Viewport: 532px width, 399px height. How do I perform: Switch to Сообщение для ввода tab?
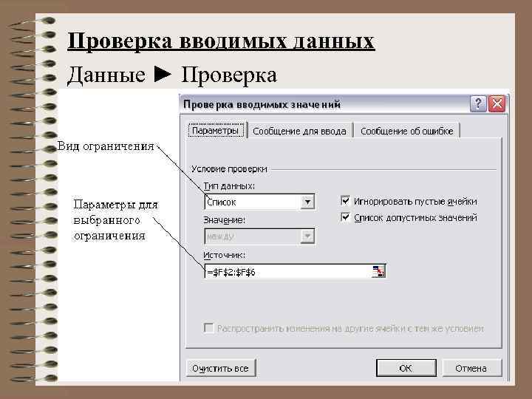click(299, 131)
